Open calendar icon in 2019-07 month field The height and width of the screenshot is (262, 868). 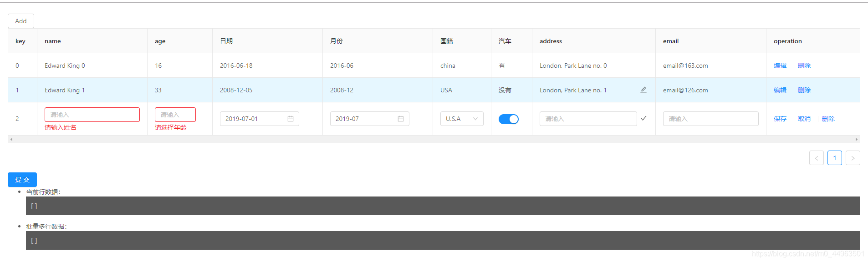pyautogui.click(x=401, y=119)
